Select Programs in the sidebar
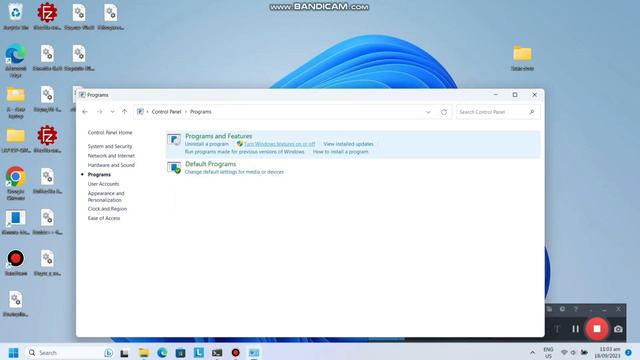The height and width of the screenshot is (360, 640). (99, 174)
